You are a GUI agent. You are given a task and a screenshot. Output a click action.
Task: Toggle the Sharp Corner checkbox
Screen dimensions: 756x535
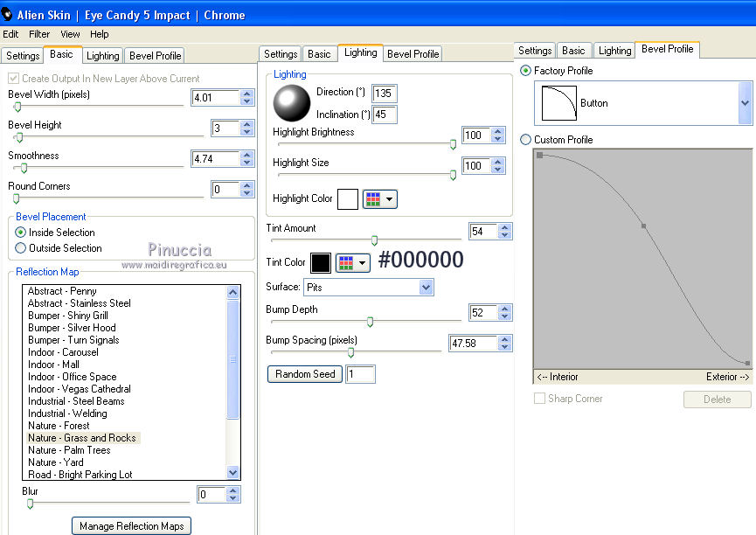pos(539,399)
